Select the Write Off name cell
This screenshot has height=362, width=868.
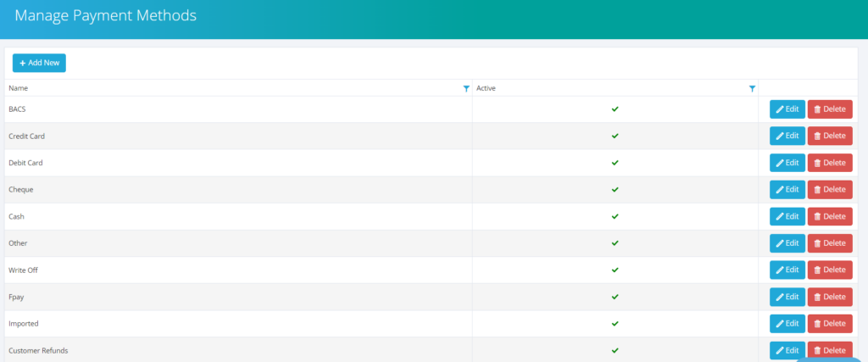click(x=238, y=270)
